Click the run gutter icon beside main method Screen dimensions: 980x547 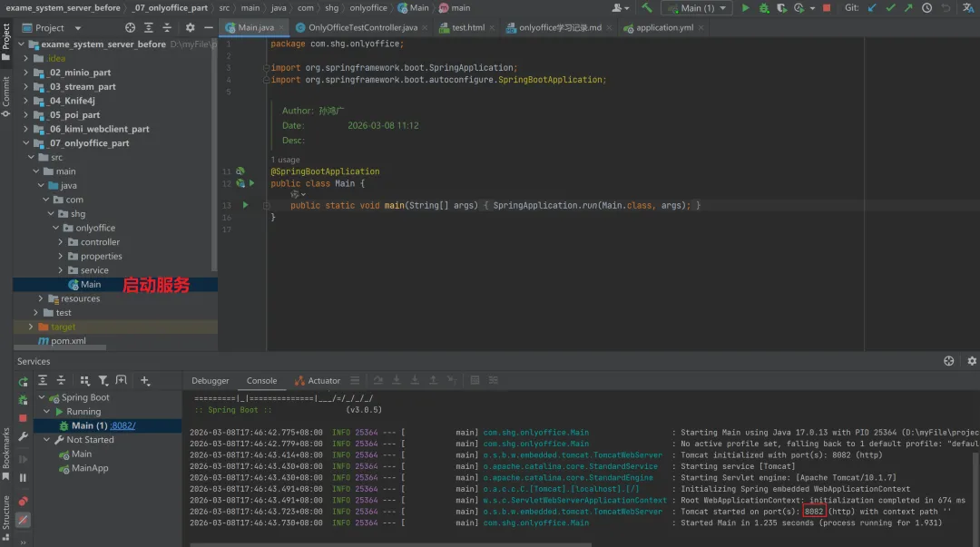[x=245, y=206]
